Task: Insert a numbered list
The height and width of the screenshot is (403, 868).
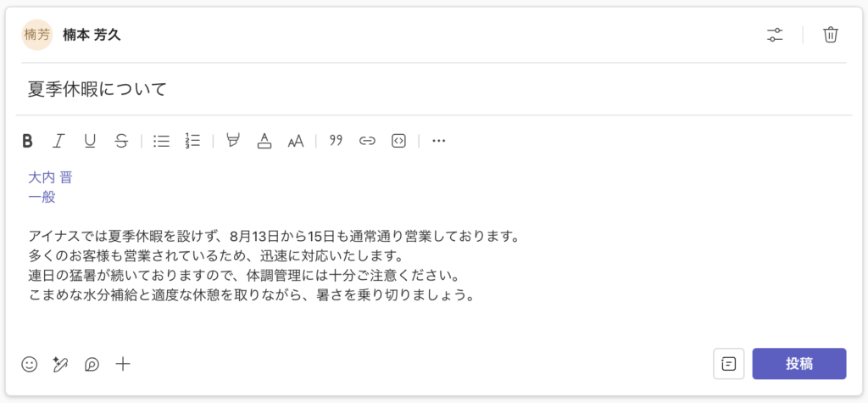Action: 192,141
